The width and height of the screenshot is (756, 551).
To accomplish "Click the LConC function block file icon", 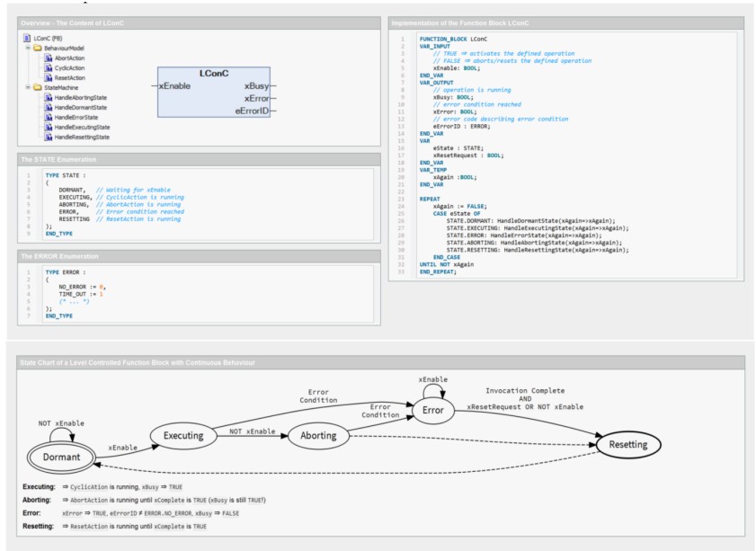I will [x=27, y=39].
